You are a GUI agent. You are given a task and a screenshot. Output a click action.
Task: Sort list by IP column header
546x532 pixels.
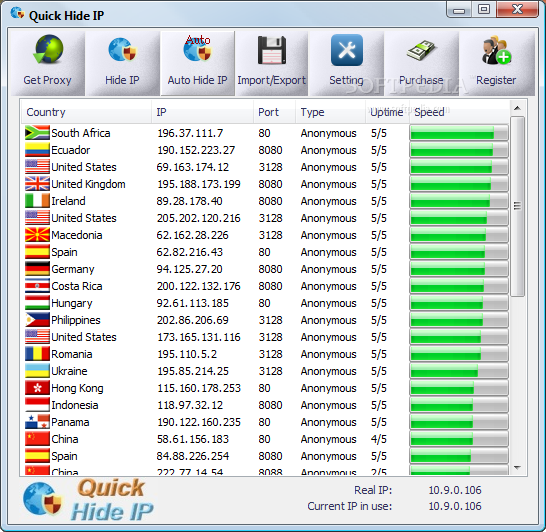click(x=202, y=112)
